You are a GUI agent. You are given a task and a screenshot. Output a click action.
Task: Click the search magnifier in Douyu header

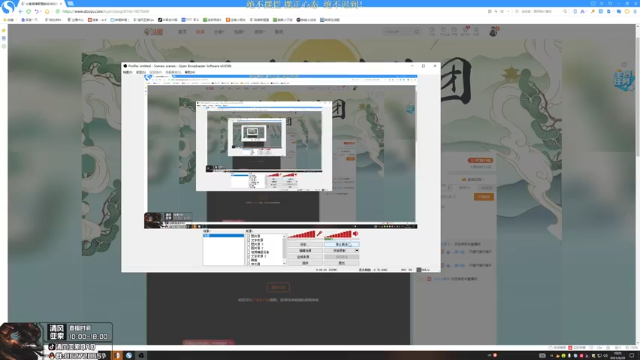pos(417,31)
